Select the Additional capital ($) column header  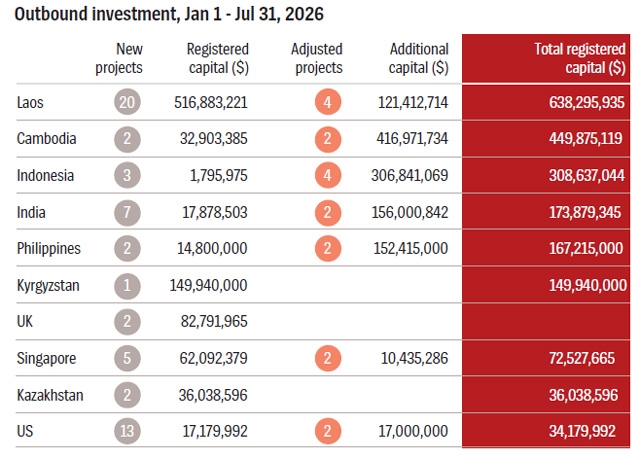point(418,58)
